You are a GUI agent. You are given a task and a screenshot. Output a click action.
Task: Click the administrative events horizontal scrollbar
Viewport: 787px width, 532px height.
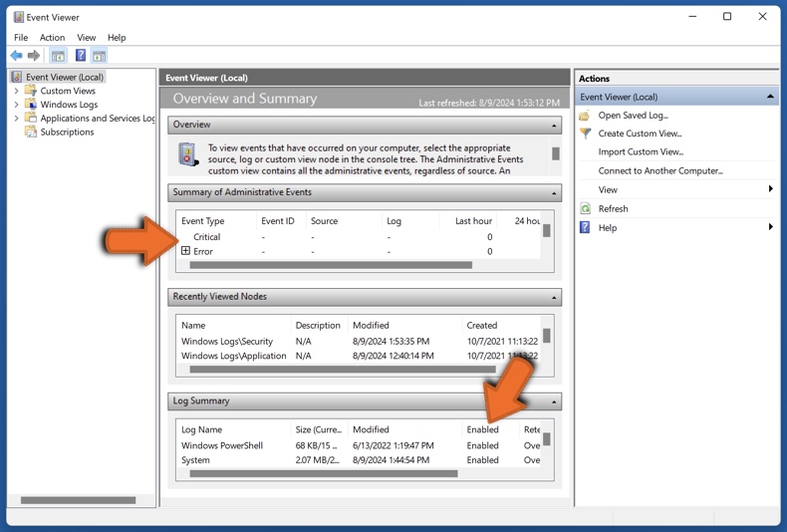click(x=331, y=265)
